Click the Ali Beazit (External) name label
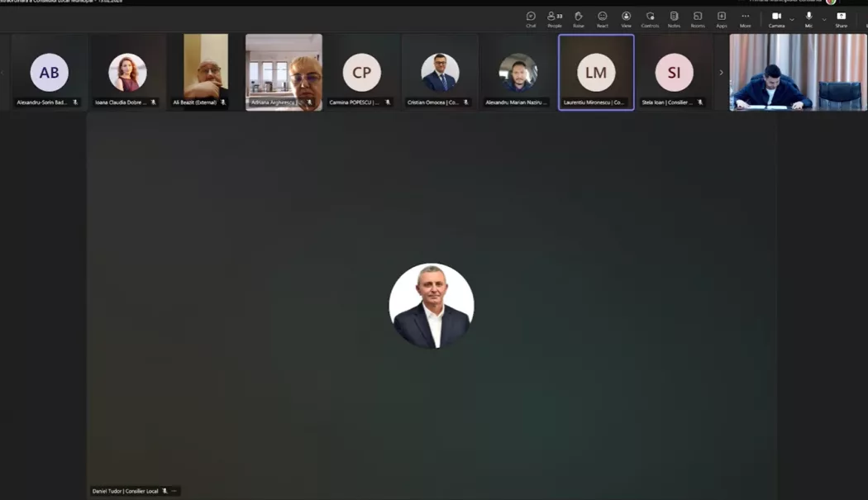This screenshot has width=868, height=500. 195,102
